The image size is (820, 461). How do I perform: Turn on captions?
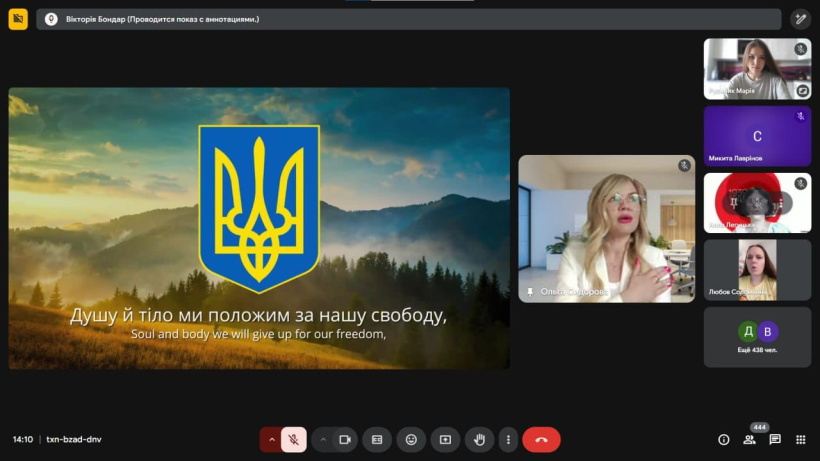tap(377, 440)
